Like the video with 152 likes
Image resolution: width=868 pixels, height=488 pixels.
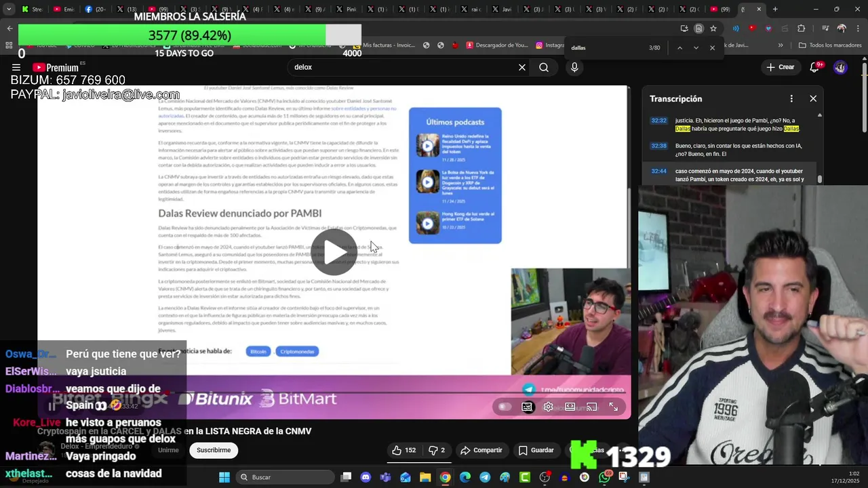coord(404,450)
